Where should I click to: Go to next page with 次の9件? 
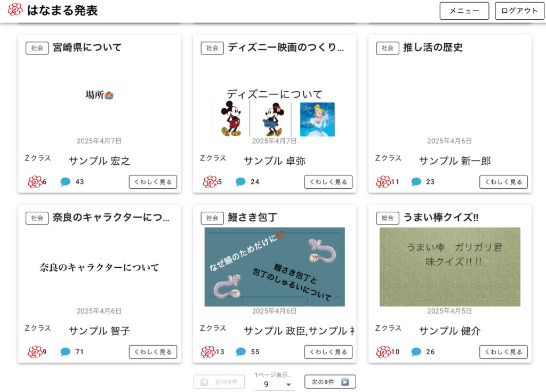[x=330, y=381]
